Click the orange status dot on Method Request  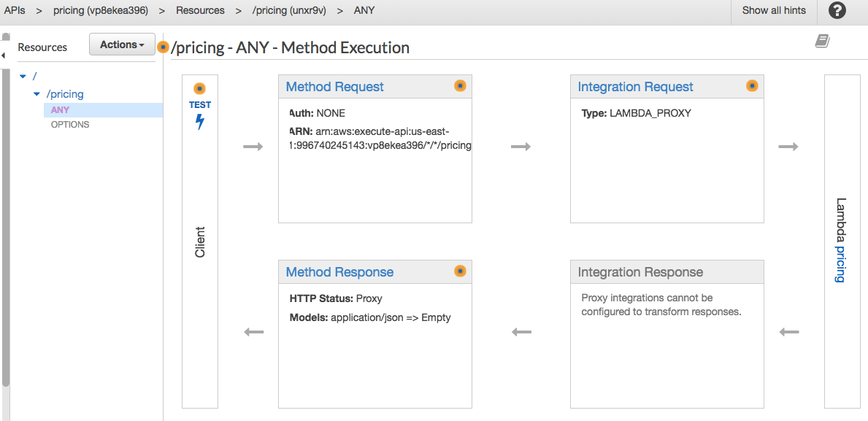(x=460, y=85)
